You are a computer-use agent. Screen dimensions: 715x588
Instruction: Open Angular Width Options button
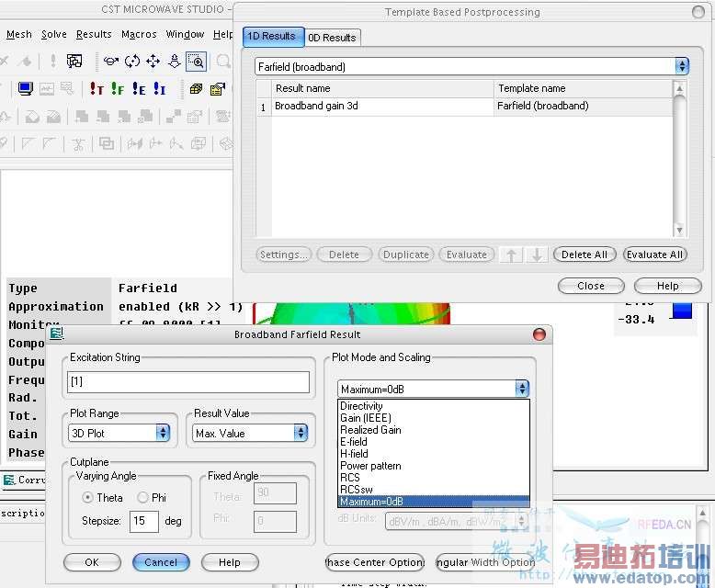point(485,562)
